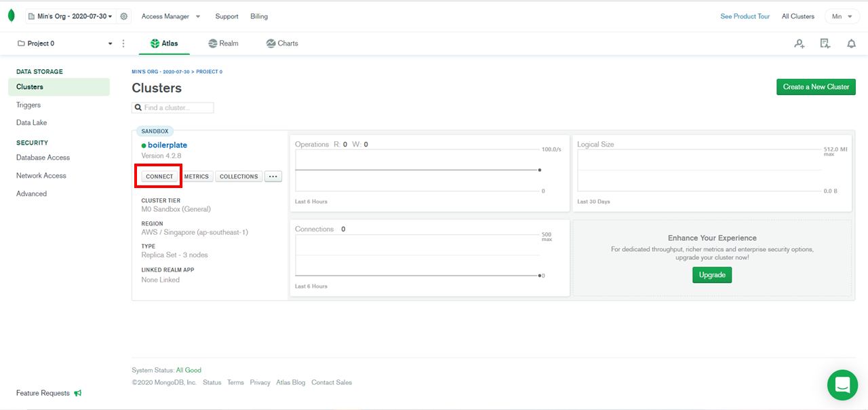
Task: Click the green Upgrade button
Action: point(712,275)
